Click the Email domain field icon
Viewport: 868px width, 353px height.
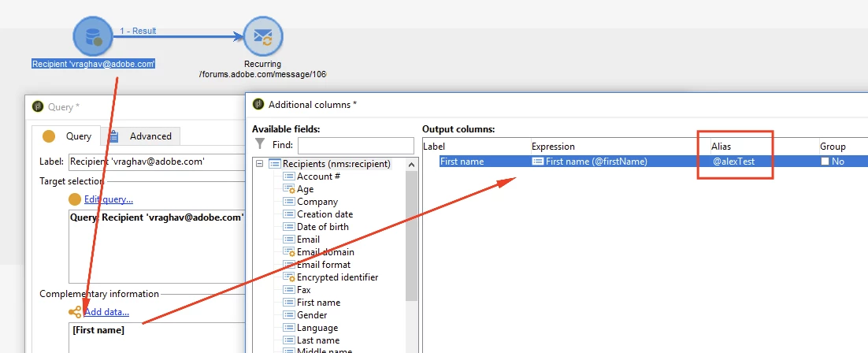point(289,252)
